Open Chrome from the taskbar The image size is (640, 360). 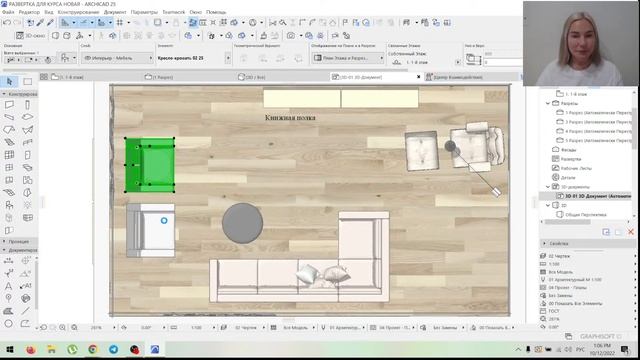(93, 349)
